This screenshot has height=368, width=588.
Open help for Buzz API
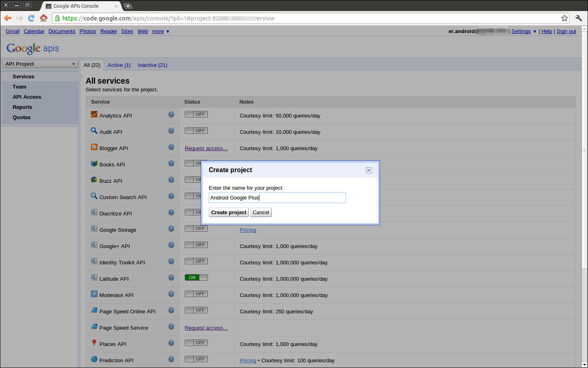171,180
